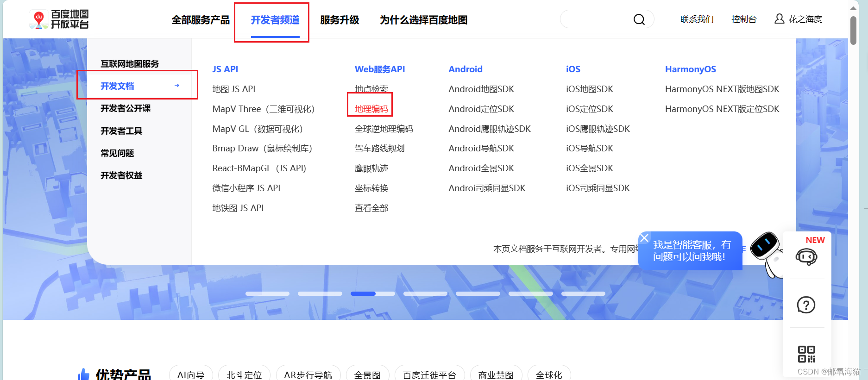Screen dimensions: 868x380
Task: Select 开发文档 in the sidebar
Action: pos(117,86)
